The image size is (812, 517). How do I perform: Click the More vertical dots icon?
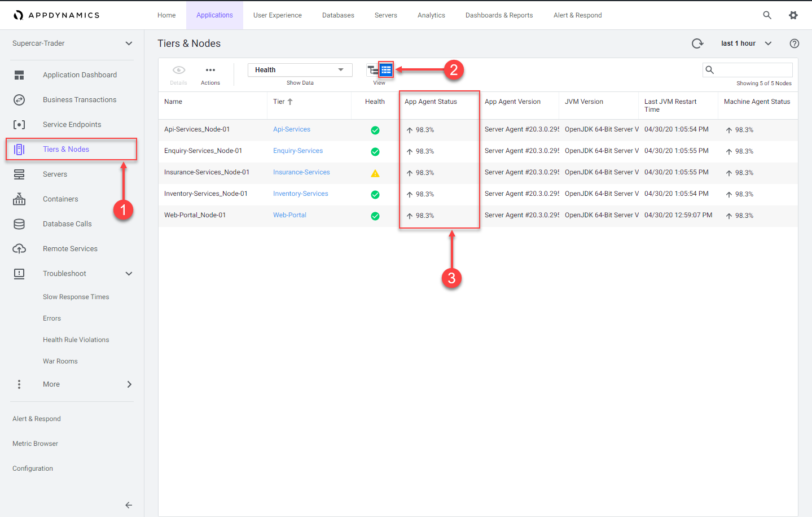[x=19, y=384]
